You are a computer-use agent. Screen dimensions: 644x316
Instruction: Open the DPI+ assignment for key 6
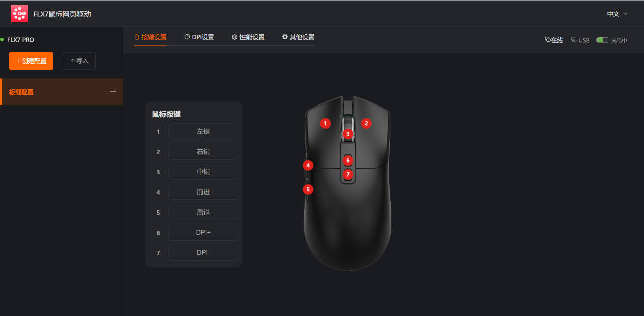(x=203, y=233)
